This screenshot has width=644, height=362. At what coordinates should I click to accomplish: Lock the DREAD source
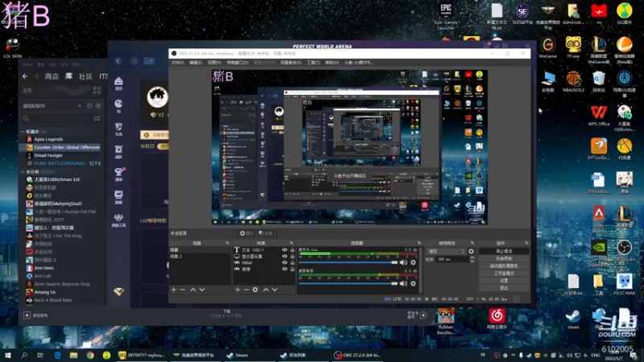tap(292, 263)
